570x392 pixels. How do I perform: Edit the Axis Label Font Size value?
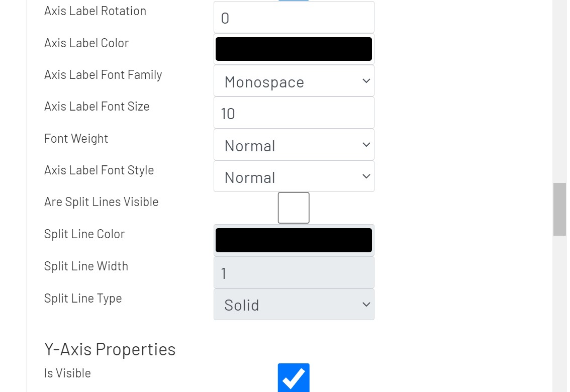(294, 113)
